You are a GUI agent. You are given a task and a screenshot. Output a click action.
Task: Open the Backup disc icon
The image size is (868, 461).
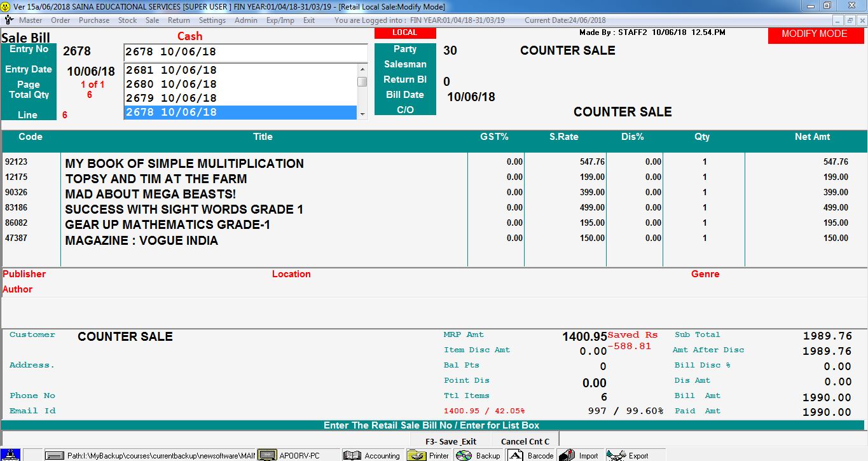[x=464, y=455]
